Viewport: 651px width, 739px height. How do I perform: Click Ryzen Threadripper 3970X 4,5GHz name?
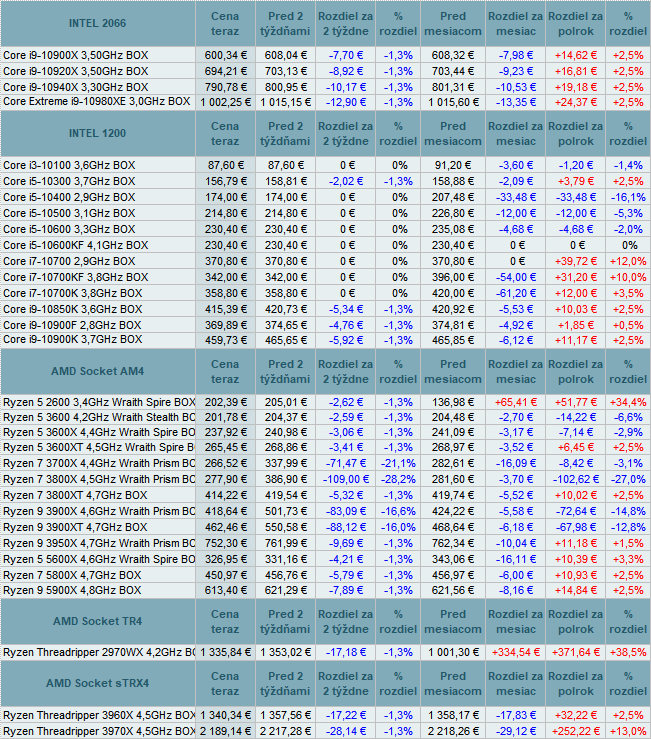pos(99,731)
